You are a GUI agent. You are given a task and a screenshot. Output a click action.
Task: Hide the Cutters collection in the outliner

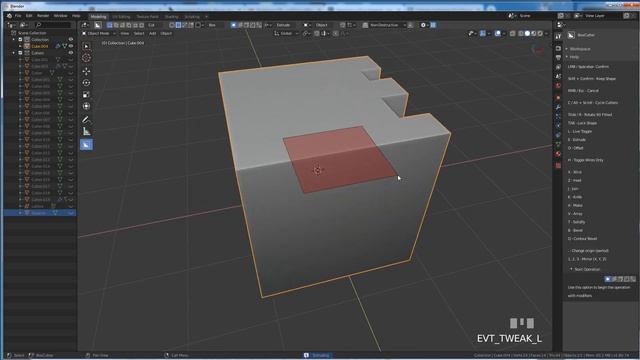click(x=71, y=53)
